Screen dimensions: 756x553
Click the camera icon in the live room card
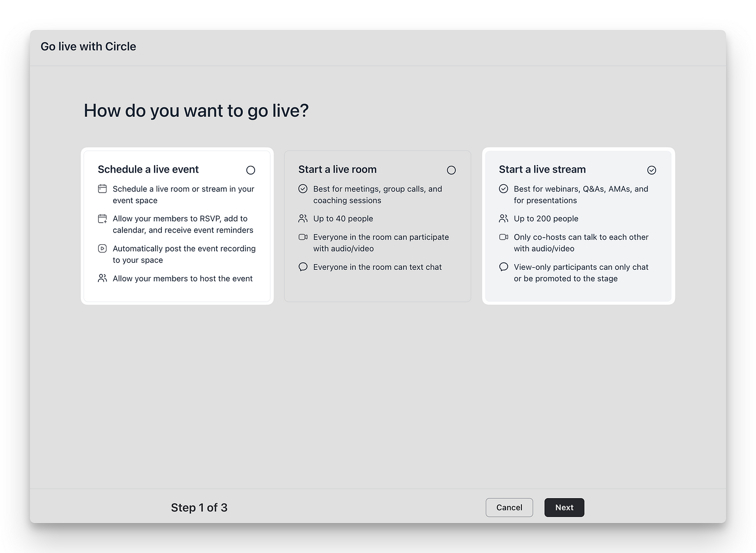(303, 237)
